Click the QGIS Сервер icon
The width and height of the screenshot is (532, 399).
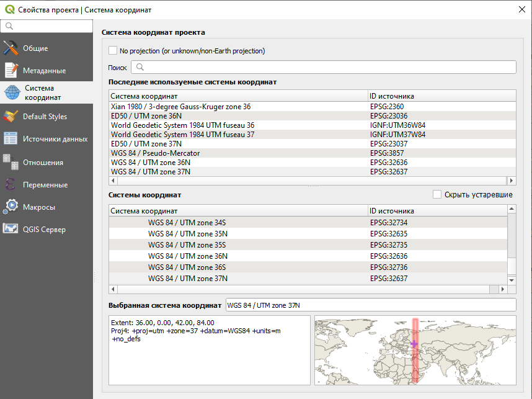tap(11, 230)
